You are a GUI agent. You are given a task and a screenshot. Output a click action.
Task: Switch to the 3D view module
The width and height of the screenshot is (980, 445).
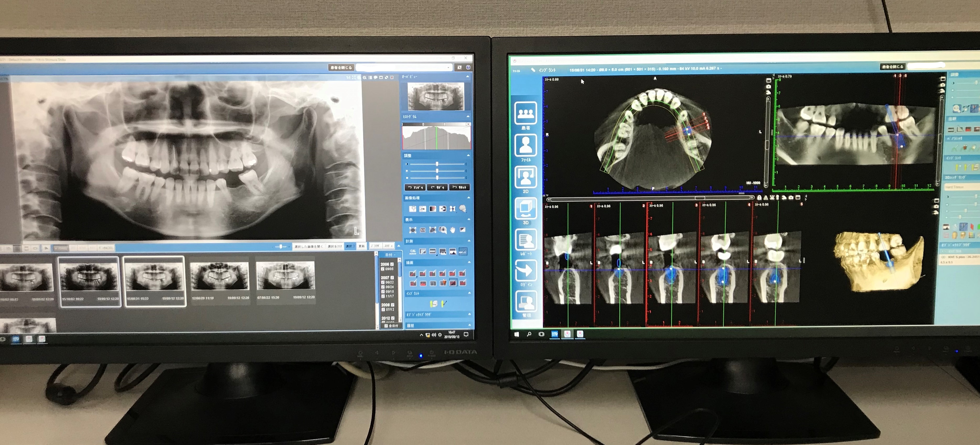pyautogui.click(x=525, y=208)
